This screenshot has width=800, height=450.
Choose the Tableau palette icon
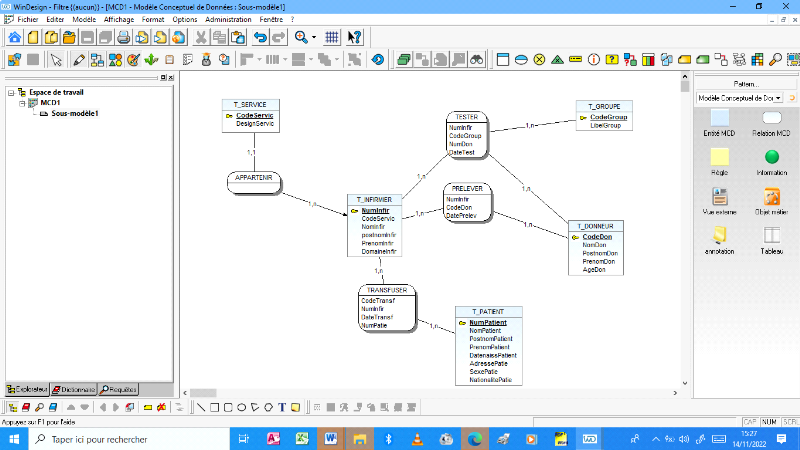[771, 236]
